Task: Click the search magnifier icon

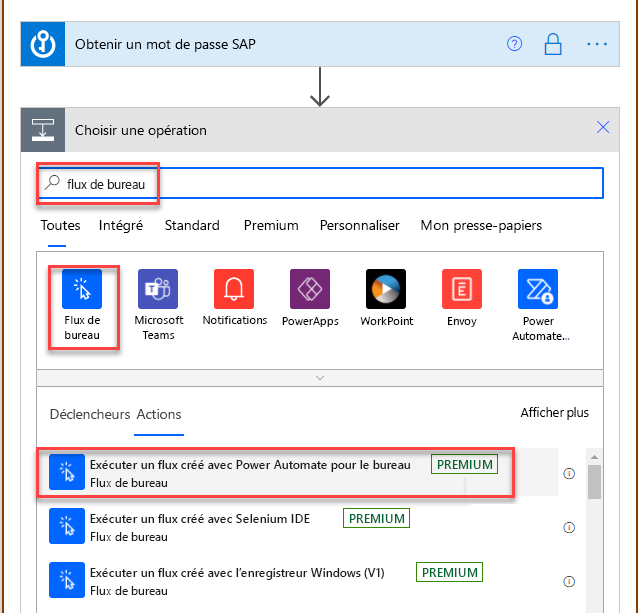Action: click(x=52, y=183)
